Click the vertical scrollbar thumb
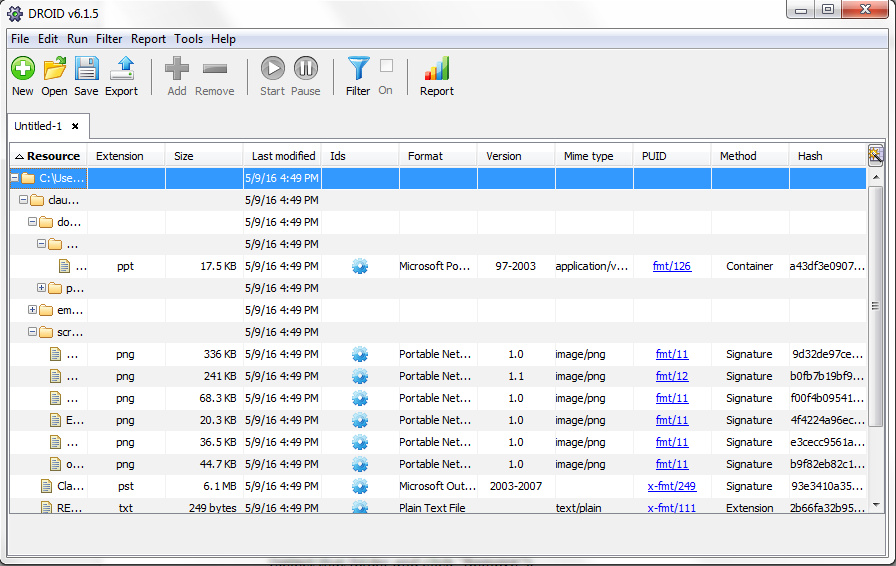 pyautogui.click(x=875, y=306)
